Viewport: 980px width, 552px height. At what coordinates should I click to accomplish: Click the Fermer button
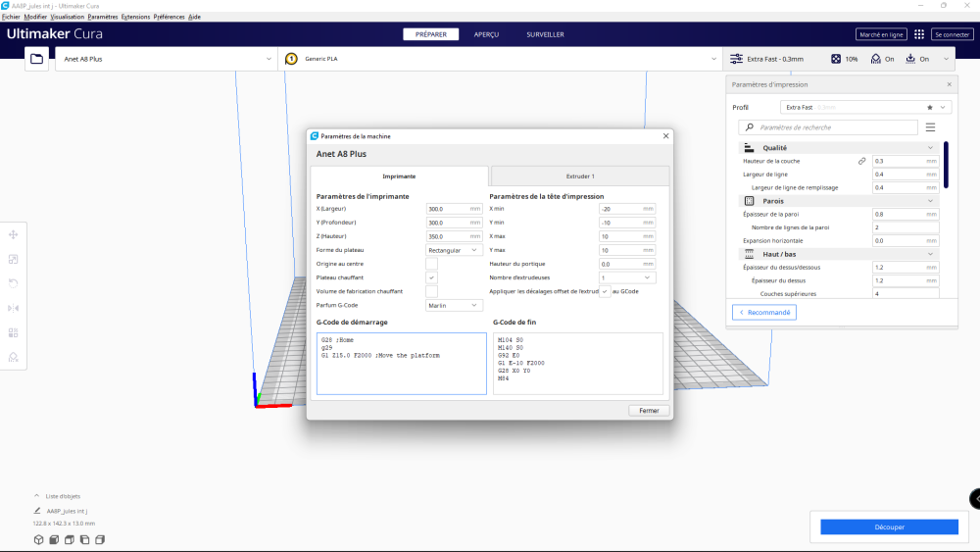[649, 411]
